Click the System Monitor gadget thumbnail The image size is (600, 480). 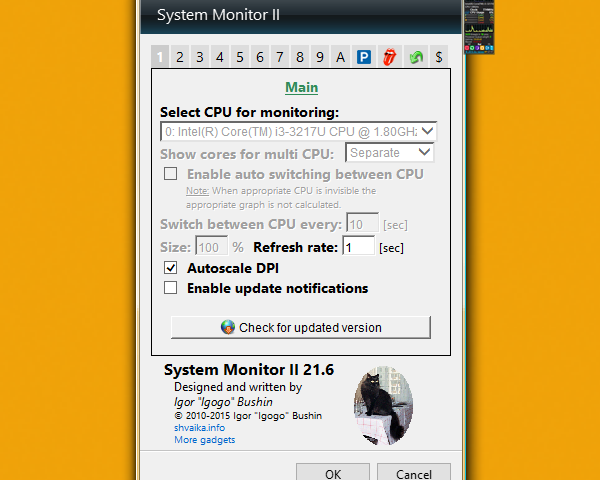(x=479, y=27)
